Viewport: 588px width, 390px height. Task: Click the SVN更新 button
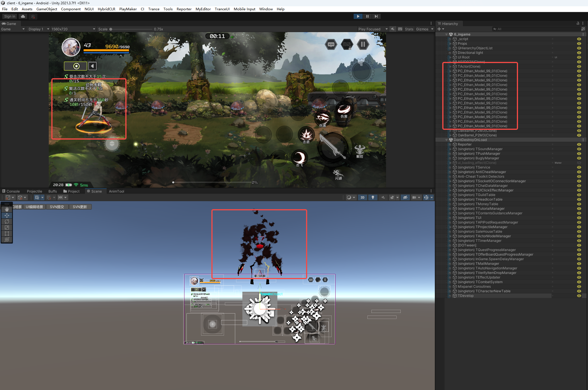(80, 207)
